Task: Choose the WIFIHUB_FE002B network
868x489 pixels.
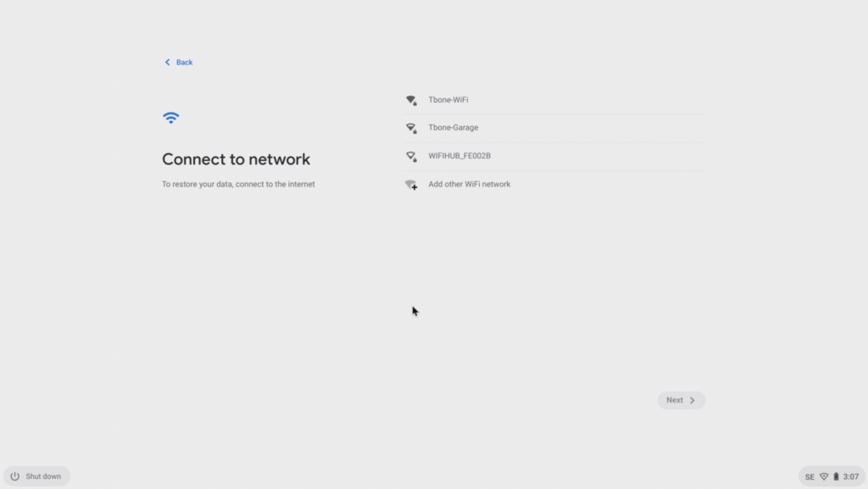Action: (554, 157)
